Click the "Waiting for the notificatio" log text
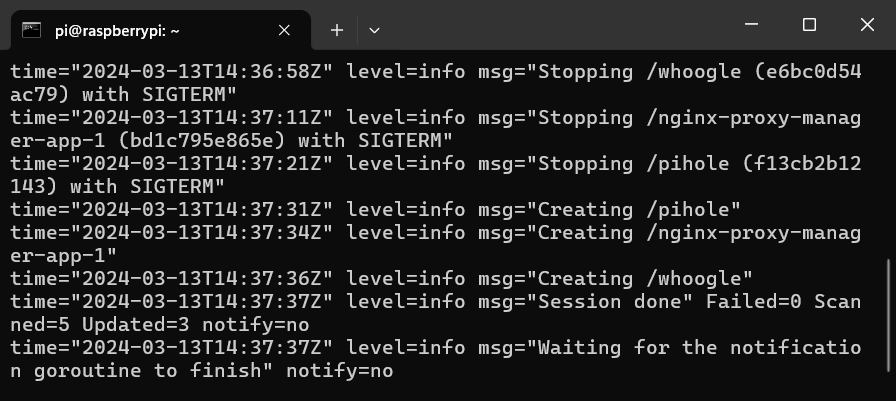The width and height of the screenshot is (896, 401). (699, 348)
